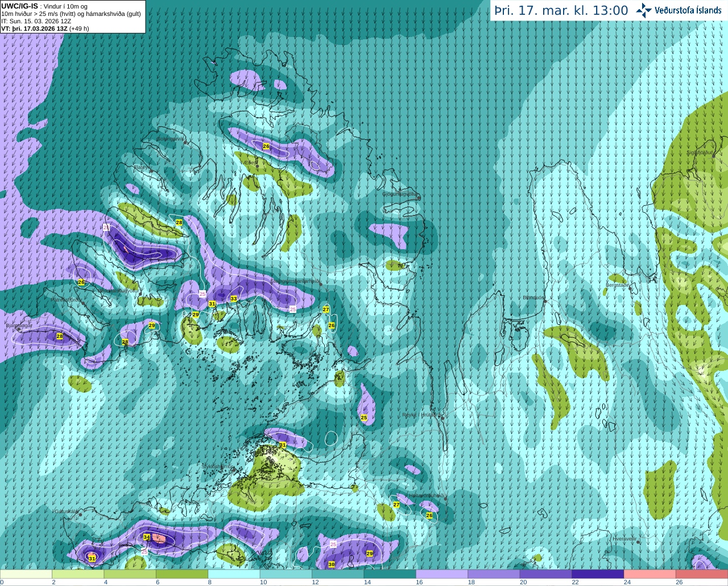The height and width of the screenshot is (586, 728).
Task: Pick the 16–18 m/s legend color
Action: pyautogui.click(x=442, y=574)
